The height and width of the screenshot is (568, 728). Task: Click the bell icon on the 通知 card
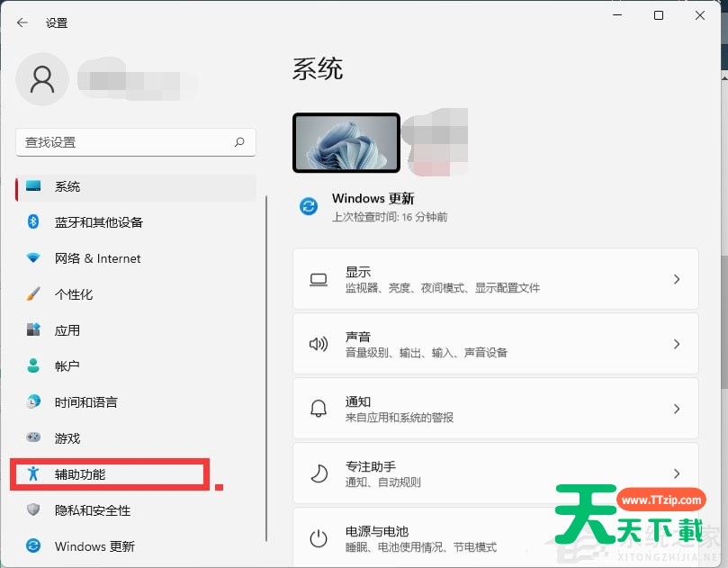pyautogui.click(x=319, y=409)
